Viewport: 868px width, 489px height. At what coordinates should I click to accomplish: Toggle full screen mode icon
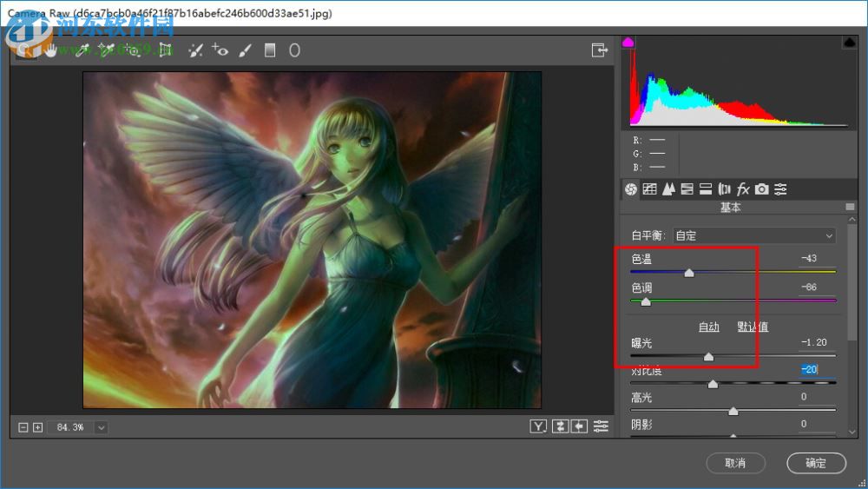599,50
